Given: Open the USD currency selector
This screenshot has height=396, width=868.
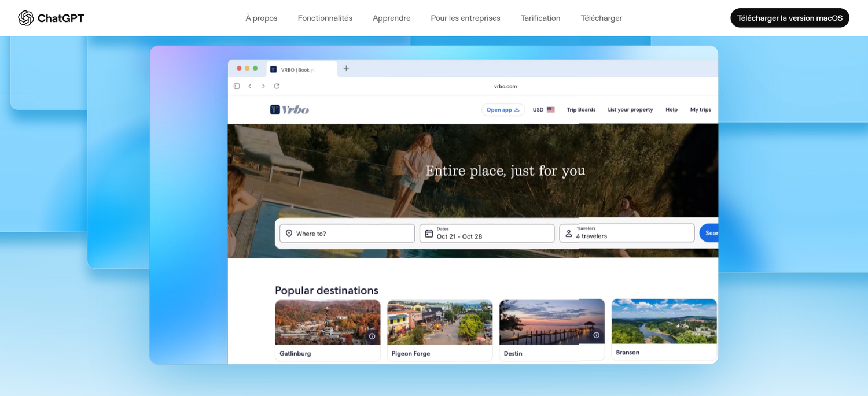Looking at the screenshot, I should pos(543,109).
